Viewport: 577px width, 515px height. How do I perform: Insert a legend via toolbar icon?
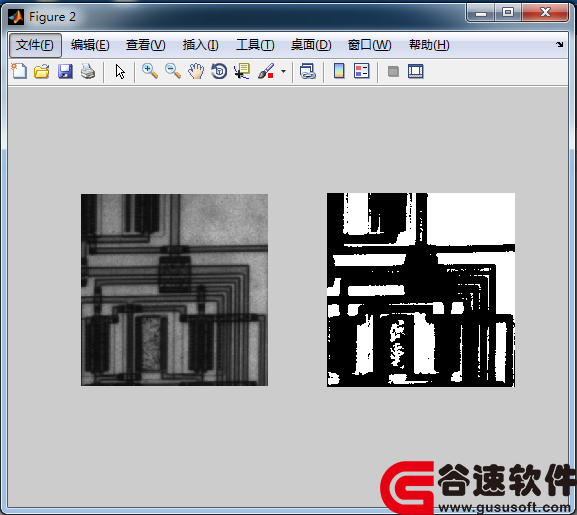(x=361, y=71)
